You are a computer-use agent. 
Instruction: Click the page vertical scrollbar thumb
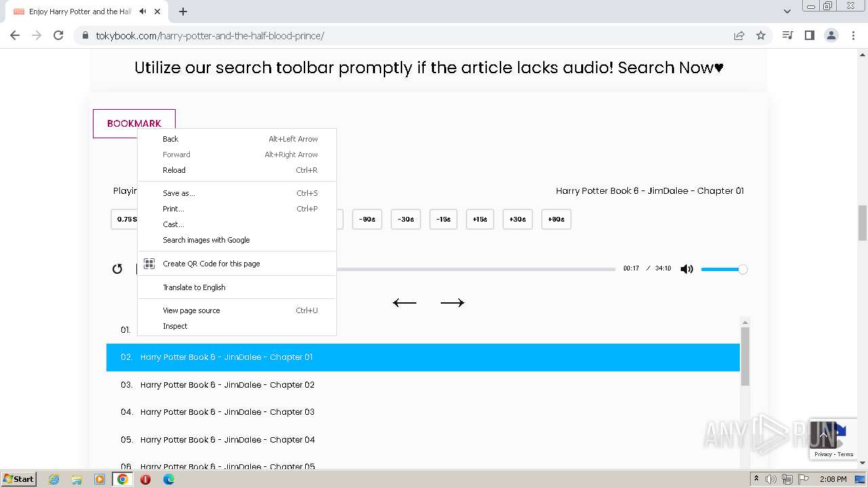click(x=863, y=223)
